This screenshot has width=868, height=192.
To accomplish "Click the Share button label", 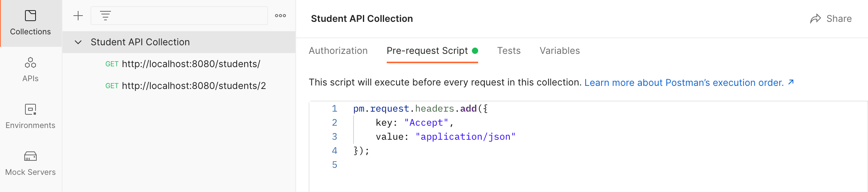I will tap(839, 19).
